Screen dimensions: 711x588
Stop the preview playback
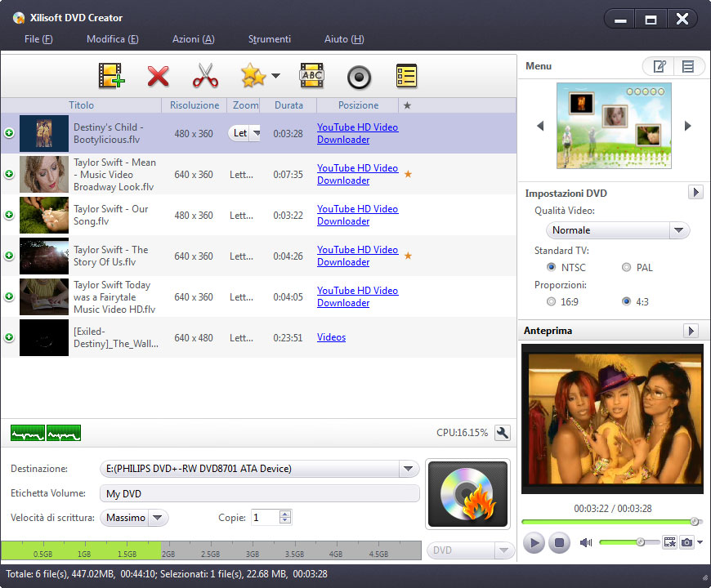[559, 542]
